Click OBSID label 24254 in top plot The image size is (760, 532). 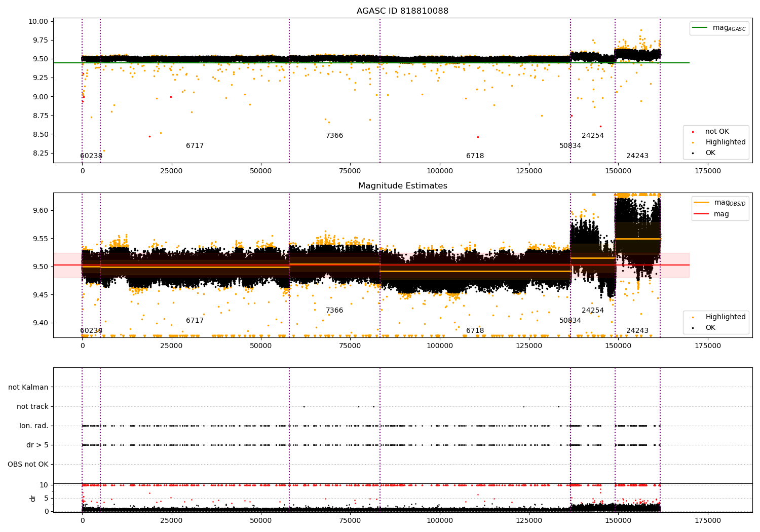[593, 136]
